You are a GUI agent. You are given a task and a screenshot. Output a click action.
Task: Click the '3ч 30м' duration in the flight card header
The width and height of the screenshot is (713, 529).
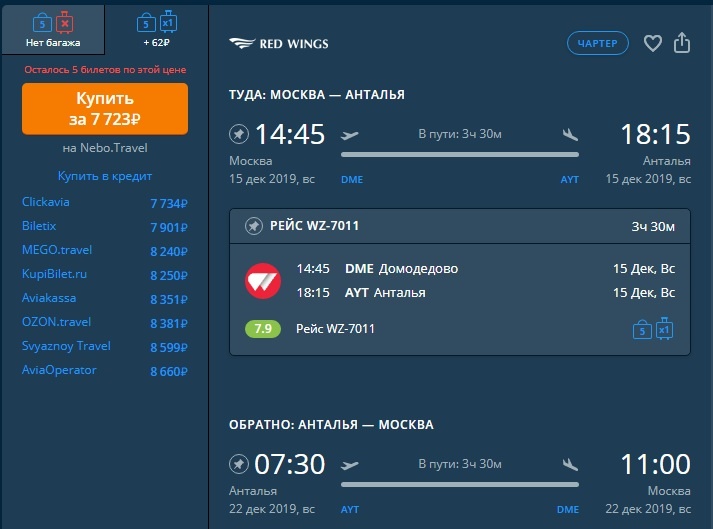pos(653,227)
